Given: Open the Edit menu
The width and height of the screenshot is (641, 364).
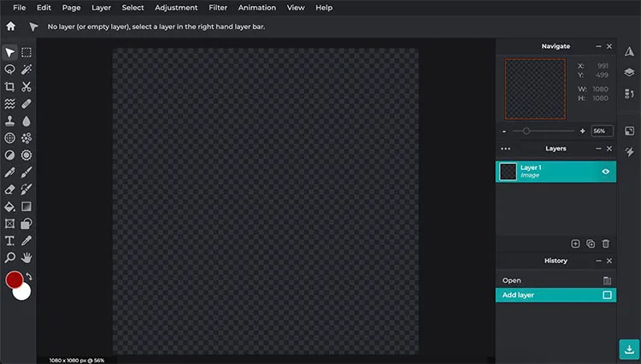Looking at the screenshot, I should [44, 8].
